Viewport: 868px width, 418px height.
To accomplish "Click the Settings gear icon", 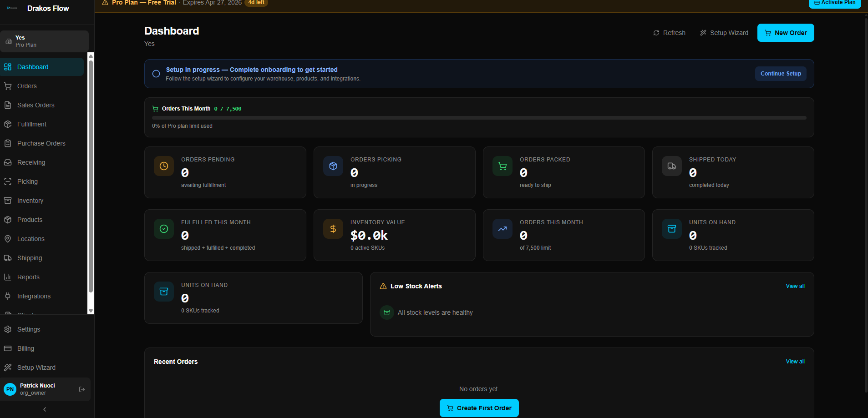I will (x=8, y=329).
